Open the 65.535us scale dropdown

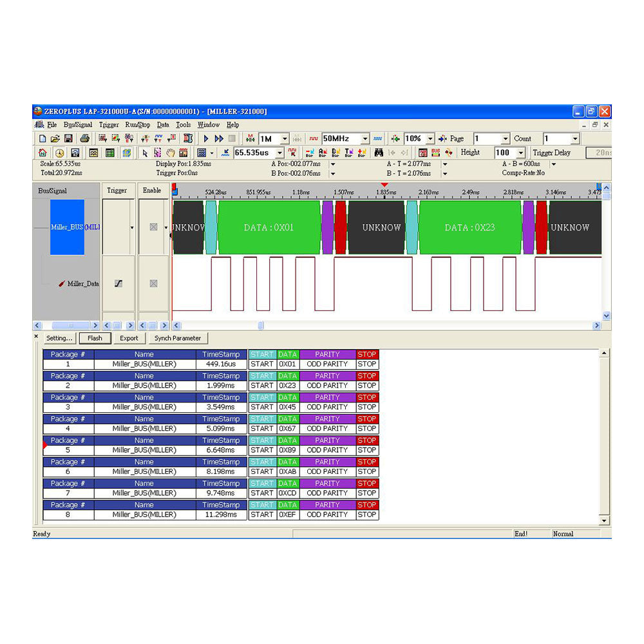click(279, 153)
